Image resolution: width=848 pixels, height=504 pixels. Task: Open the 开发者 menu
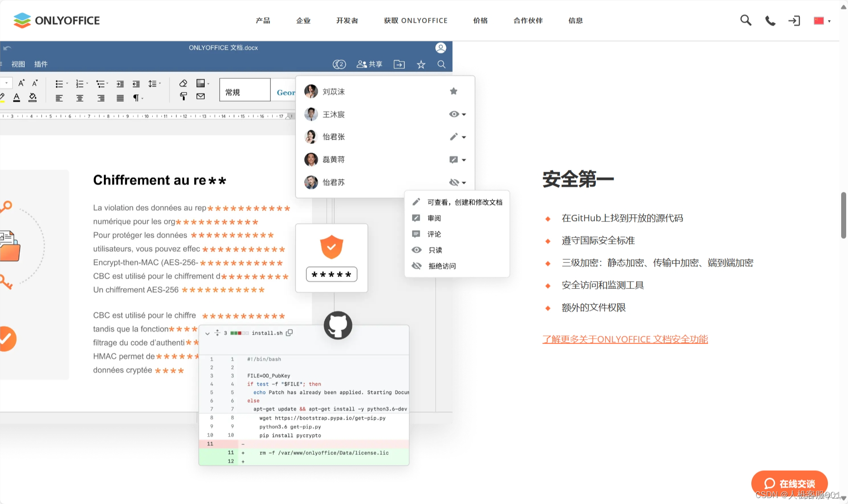pyautogui.click(x=347, y=21)
